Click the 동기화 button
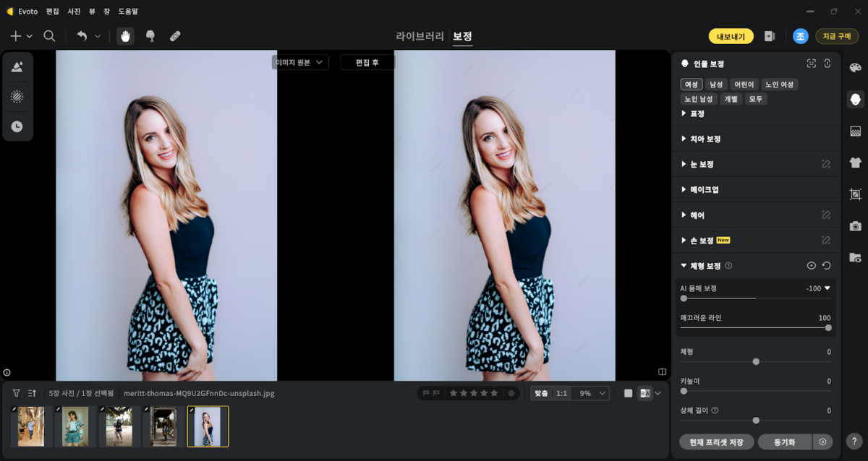The height and width of the screenshot is (461, 868). pos(785,441)
